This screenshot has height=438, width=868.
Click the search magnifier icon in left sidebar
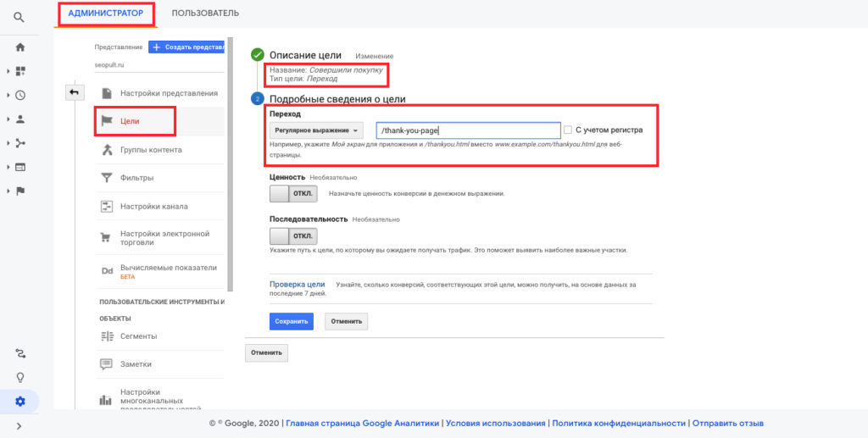(19, 17)
